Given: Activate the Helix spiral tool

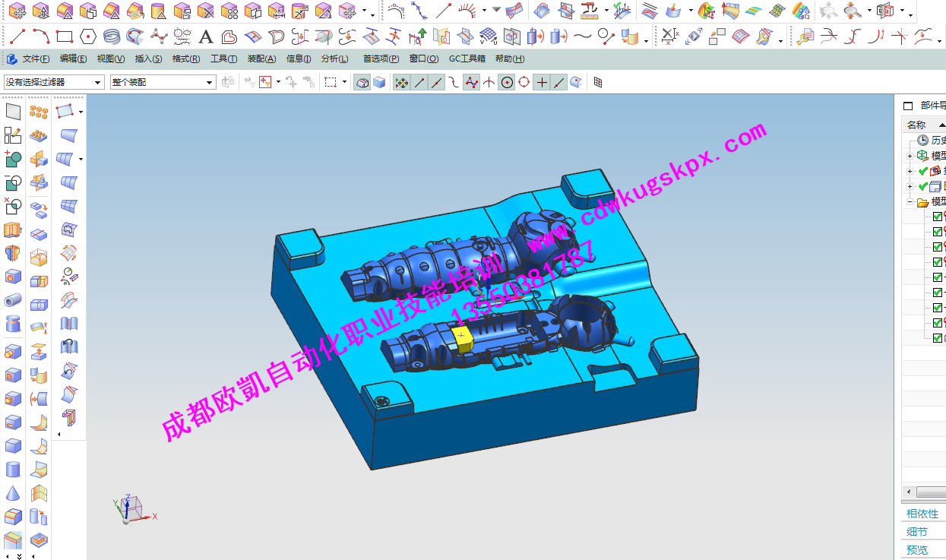Looking at the screenshot, I should 112,36.
